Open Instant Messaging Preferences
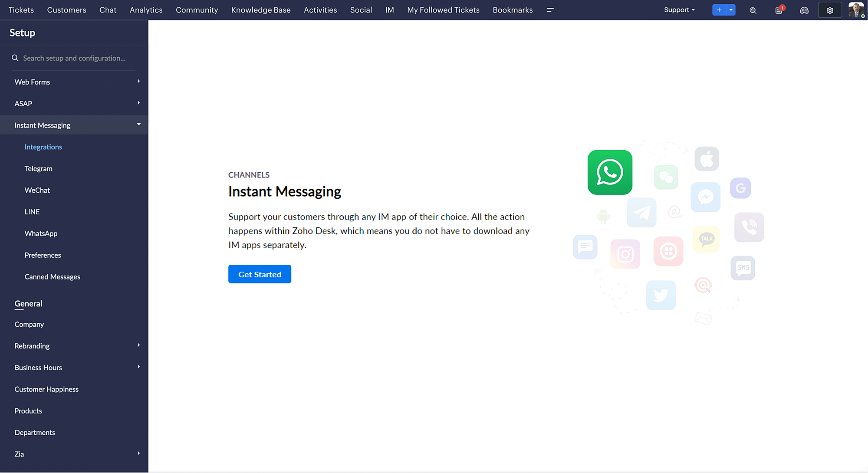 click(x=43, y=255)
